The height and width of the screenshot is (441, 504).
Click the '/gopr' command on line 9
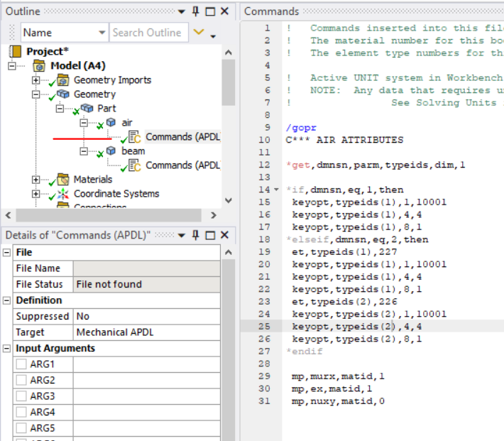pyautogui.click(x=301, y=128)
